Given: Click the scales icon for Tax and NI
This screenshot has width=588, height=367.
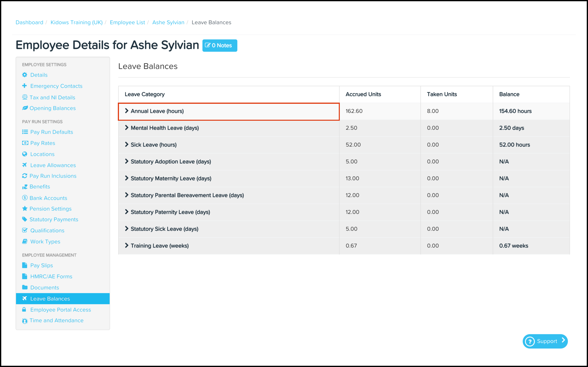Looking at the screenshot, I should click(25, 97).
